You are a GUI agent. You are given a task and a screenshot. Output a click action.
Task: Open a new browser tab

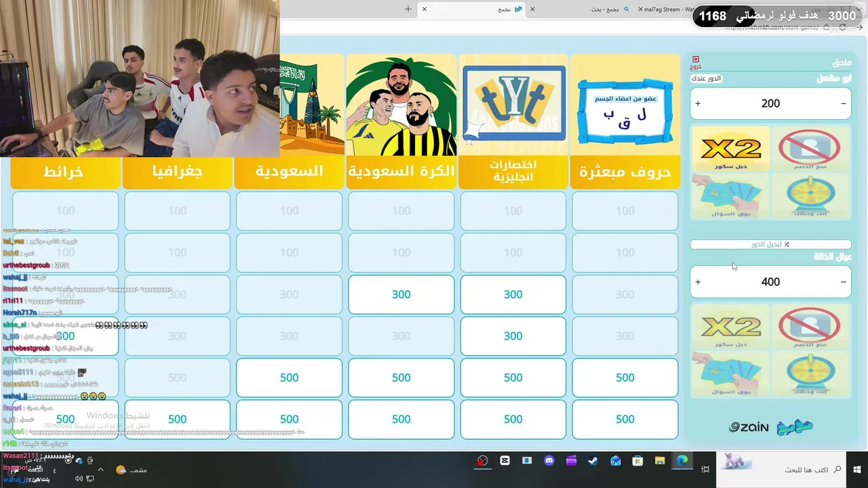pos(408,9)
